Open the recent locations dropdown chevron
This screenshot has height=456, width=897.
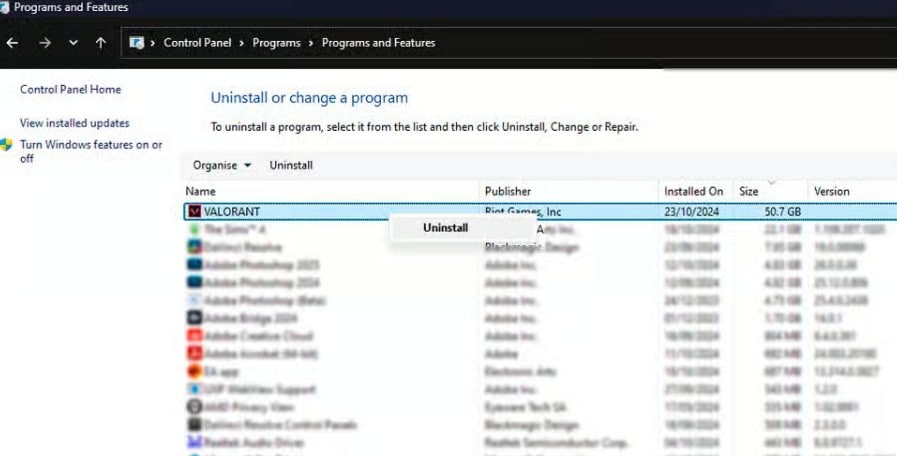[x=73, y=43]
